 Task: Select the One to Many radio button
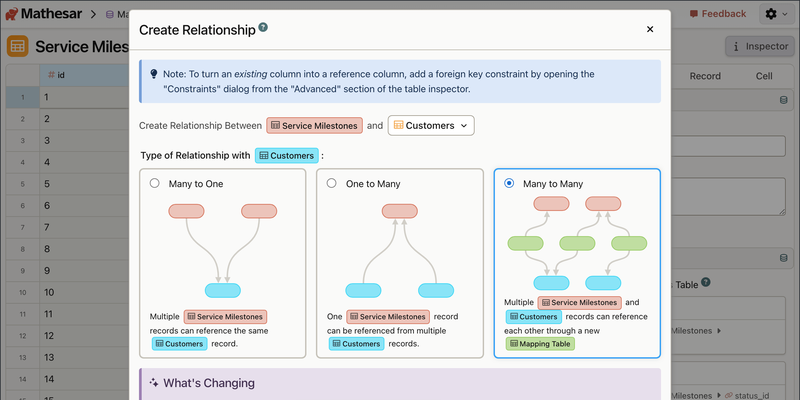(x=332, y=183)
